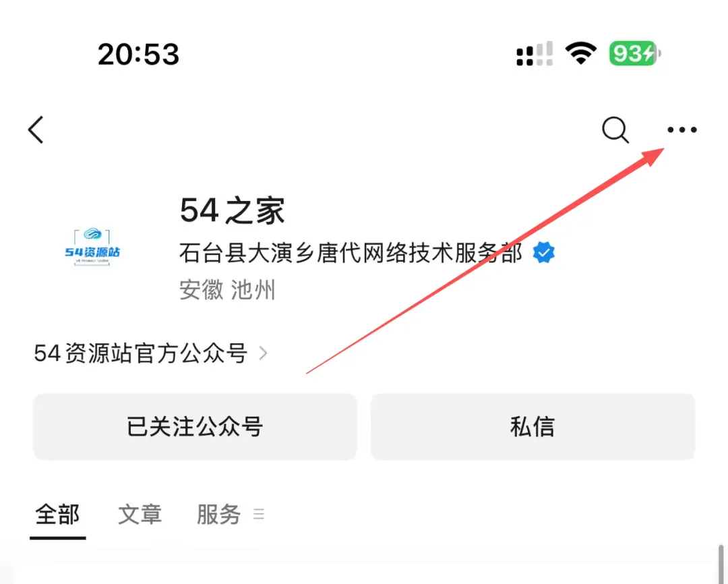Open the 服务 menu list icon
This screenshot has height=584, width=728.
(x=259, y=515)
